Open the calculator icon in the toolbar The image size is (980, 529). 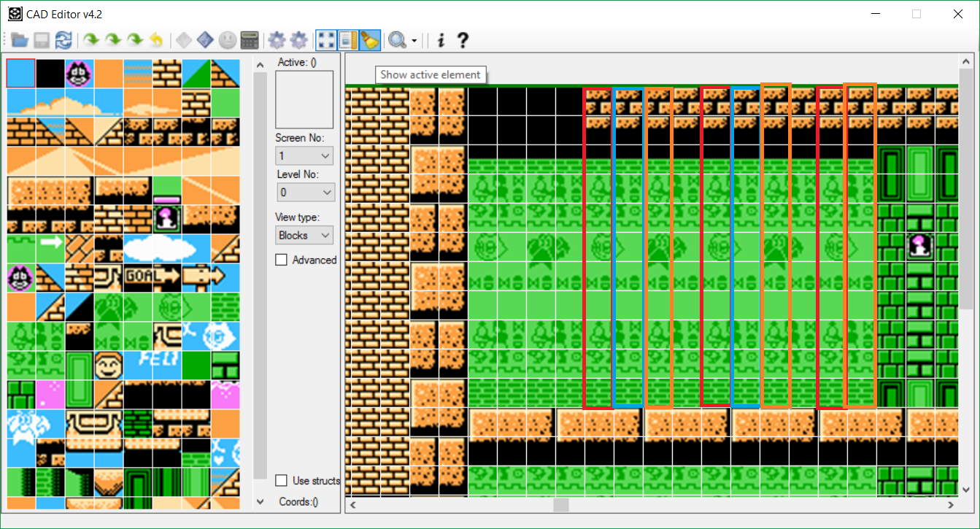point(250,40)
